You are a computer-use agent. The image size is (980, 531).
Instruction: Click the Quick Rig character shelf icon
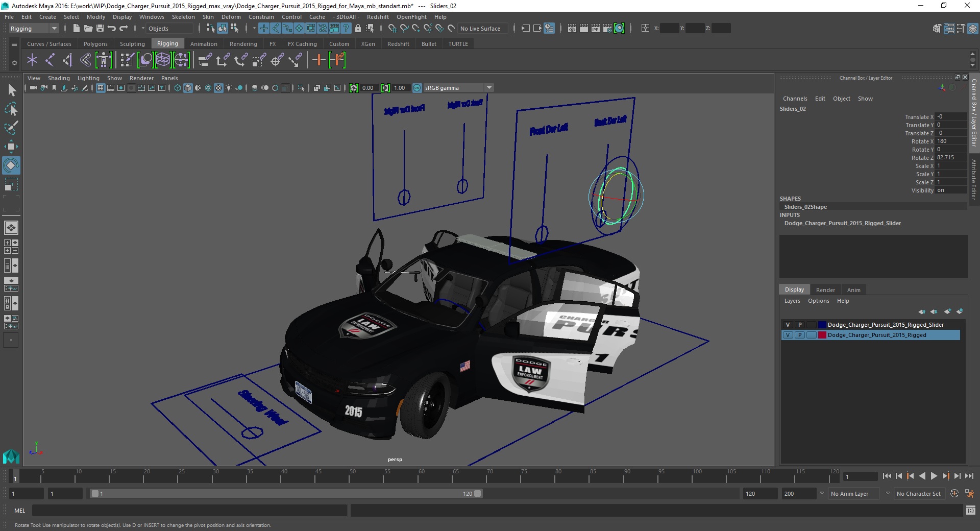point(103,60)
